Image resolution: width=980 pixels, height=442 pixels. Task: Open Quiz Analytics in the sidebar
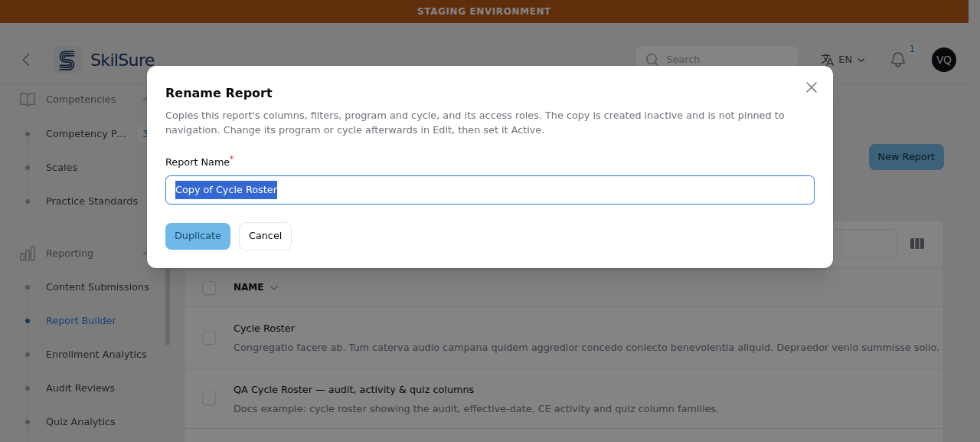80,422
